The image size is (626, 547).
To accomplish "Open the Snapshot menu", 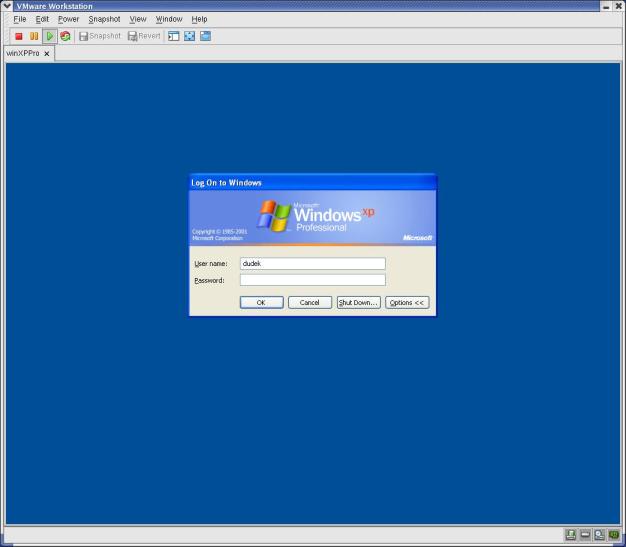I will (x=104, y=19).
